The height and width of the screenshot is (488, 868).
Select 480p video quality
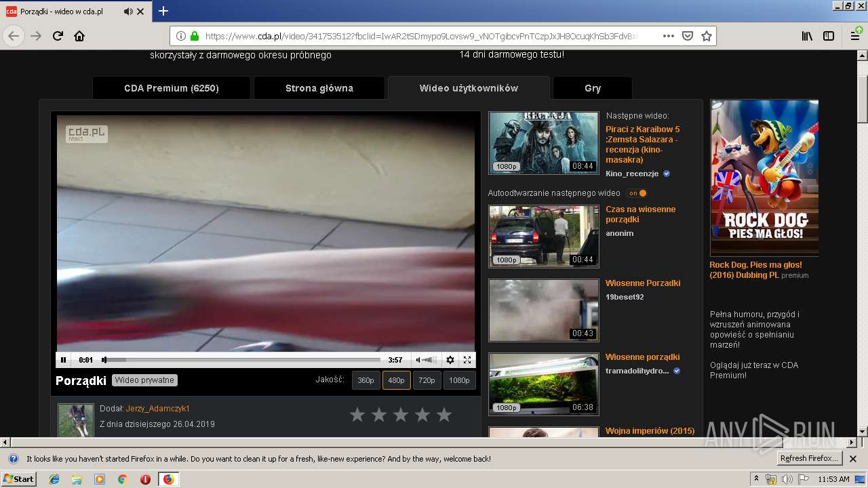click(x=396, y=380)
